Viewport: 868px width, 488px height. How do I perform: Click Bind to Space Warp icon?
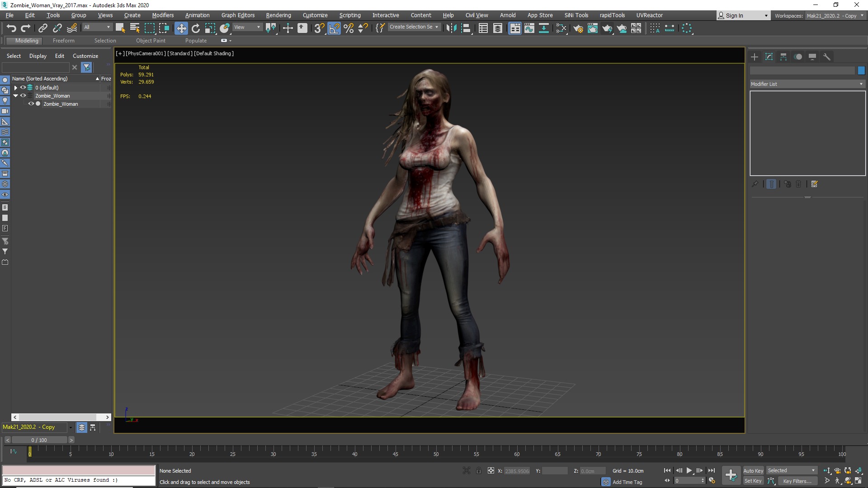(71, 28)
